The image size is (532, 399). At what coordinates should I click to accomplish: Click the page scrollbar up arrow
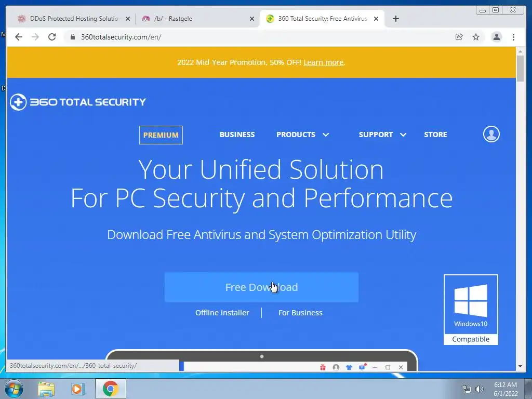(x=520, y=51)
